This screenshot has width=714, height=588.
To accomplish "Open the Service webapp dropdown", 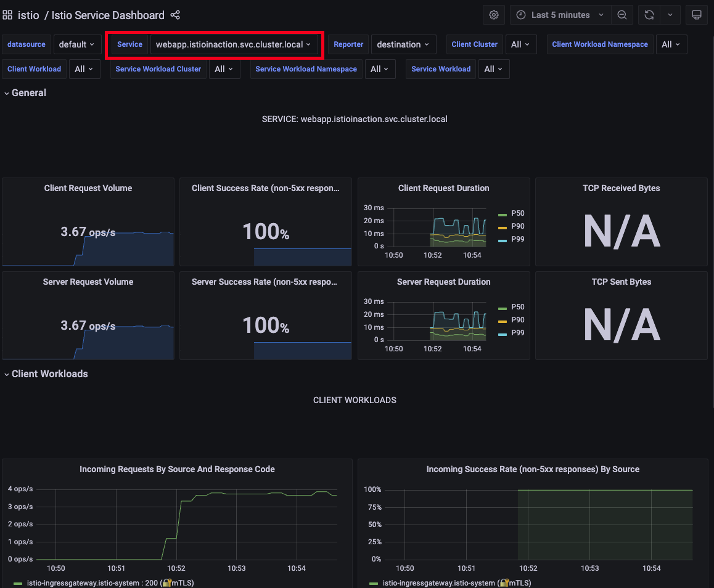I will click(x=234, y=44).
